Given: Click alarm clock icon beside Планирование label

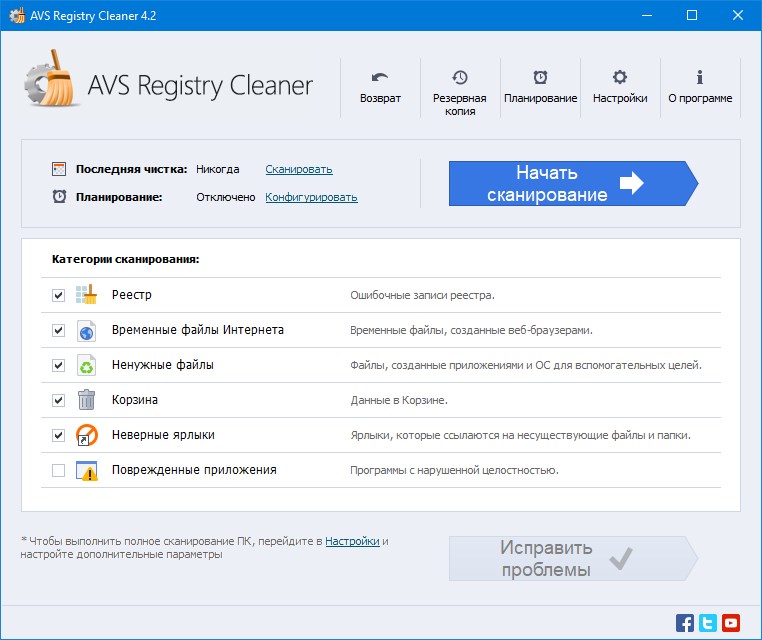Looking at the screenshot, I should pos(59,196).
